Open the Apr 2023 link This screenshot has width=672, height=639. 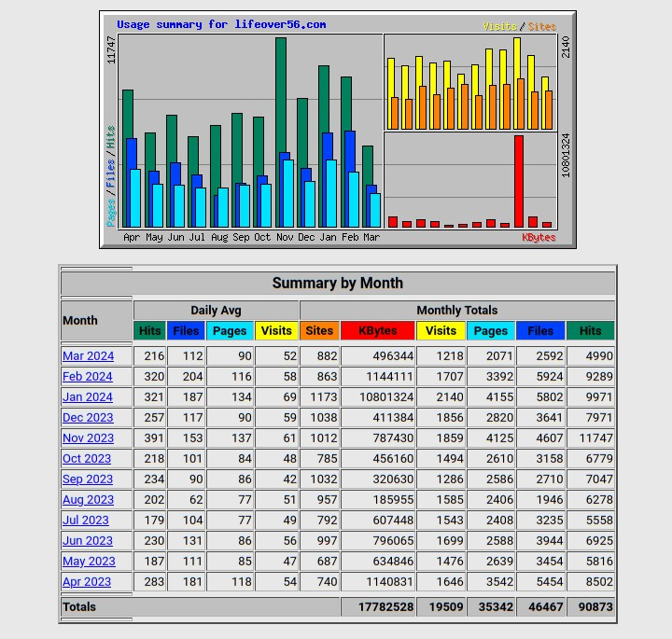tap(87, 582)
